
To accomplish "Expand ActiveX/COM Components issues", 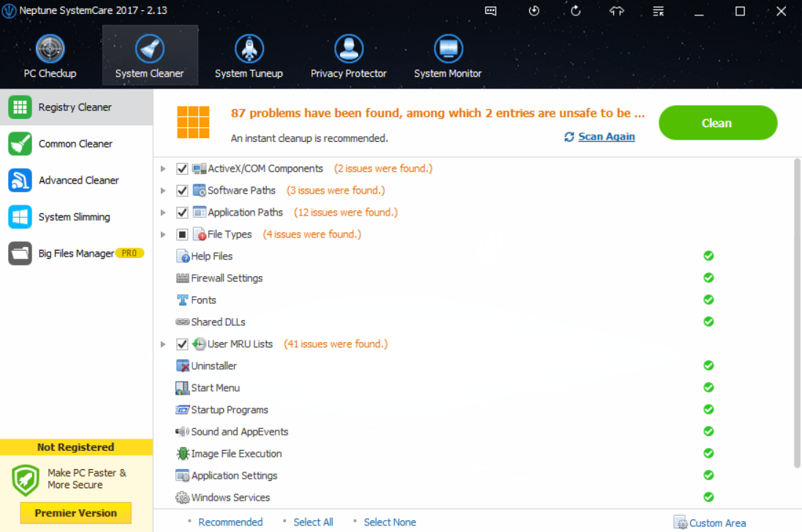I will (x=163, y=168).
